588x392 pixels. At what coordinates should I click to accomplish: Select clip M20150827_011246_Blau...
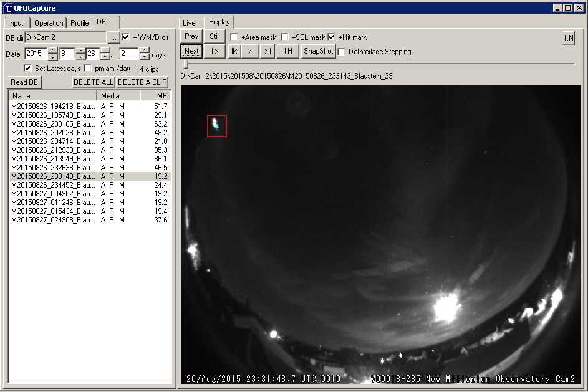90,203
